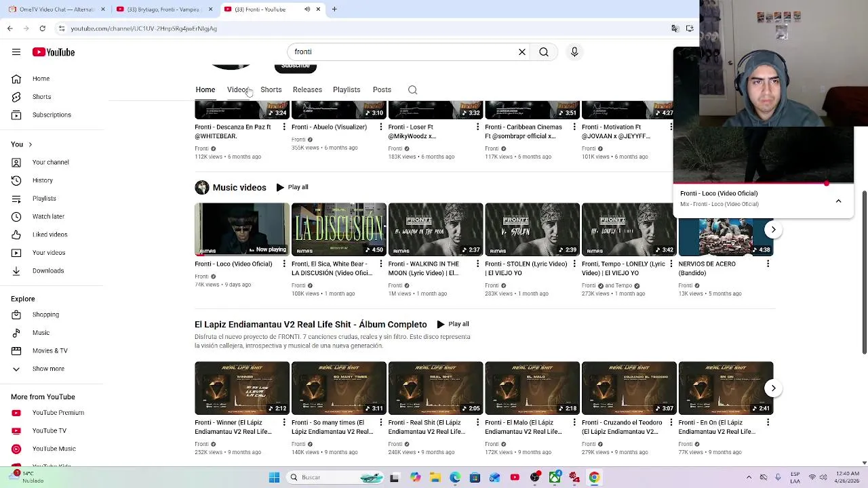Open options menu for LA DISCUSIÓN video

(x=380, y=264)
